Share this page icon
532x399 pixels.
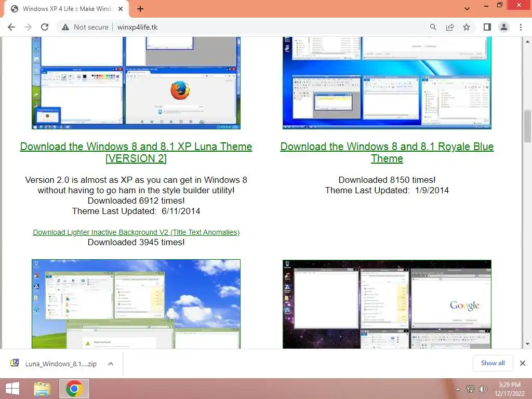(450, 27)
